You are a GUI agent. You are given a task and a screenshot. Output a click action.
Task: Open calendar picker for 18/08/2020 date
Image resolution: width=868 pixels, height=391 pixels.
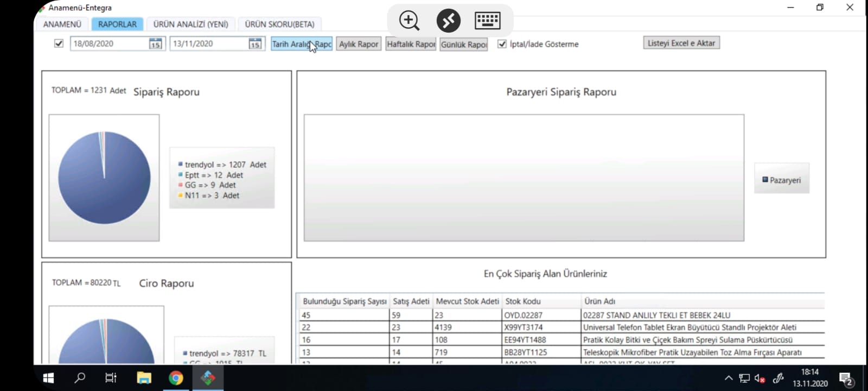[156, 44]
